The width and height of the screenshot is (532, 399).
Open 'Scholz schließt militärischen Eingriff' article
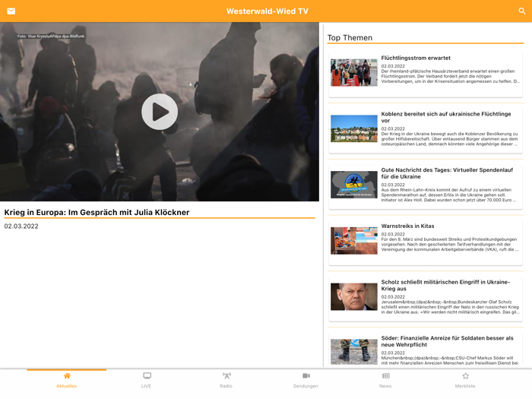point(426,299)
